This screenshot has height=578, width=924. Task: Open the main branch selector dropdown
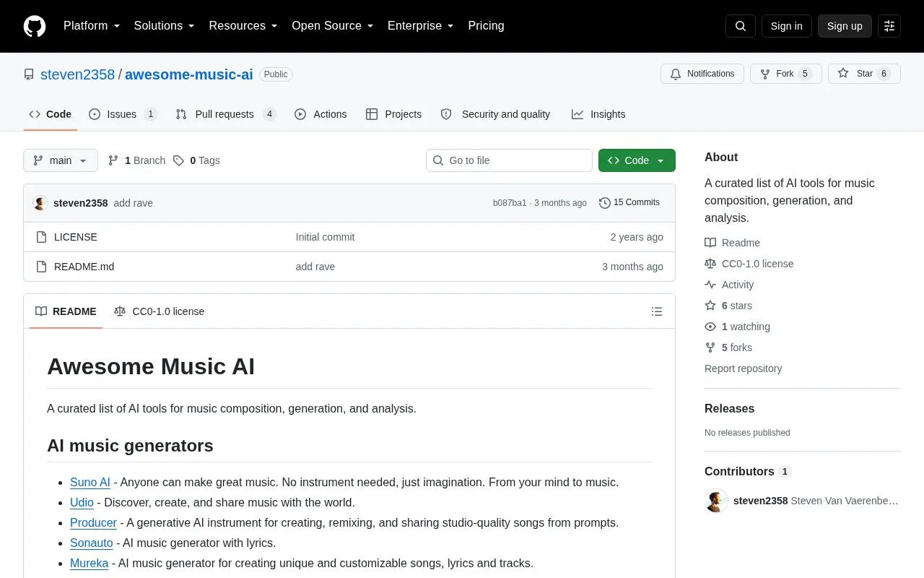(x=61, y=160)
